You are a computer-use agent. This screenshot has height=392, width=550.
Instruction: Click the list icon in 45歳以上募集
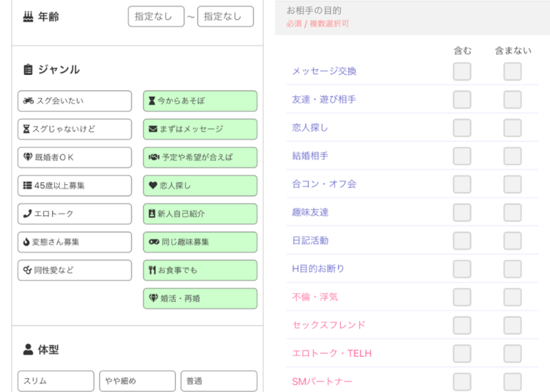(27, 185)
